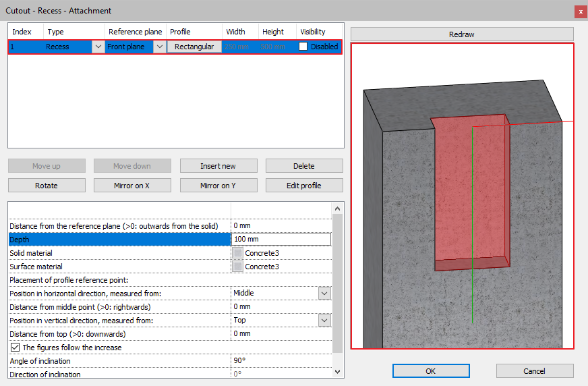Expand horizontal position Middle dropdown

coord(324,294)
